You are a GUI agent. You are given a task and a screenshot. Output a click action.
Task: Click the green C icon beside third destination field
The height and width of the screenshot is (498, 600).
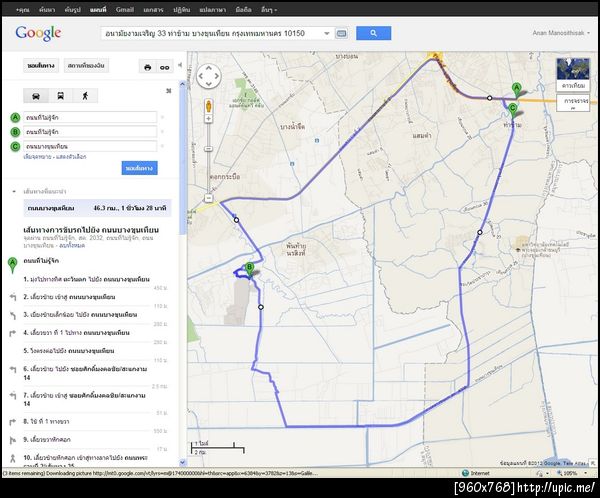pyautogui.click(x=15, y=147)
